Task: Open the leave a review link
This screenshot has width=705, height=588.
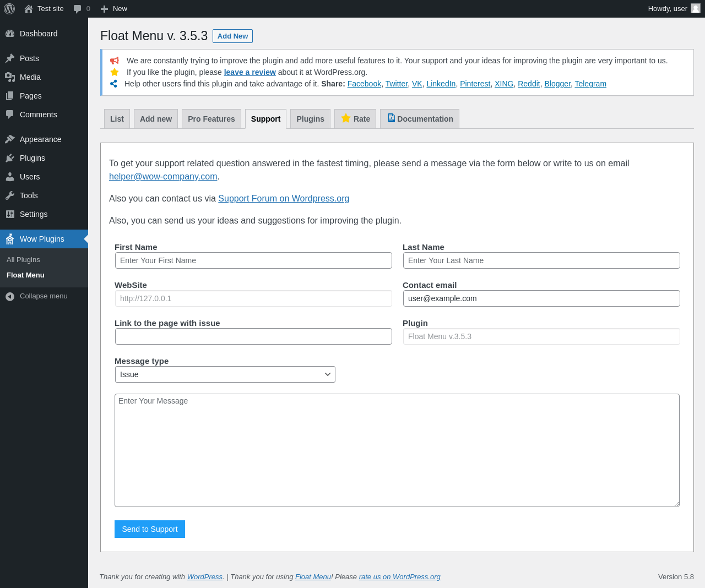Action: click(250, 72)
